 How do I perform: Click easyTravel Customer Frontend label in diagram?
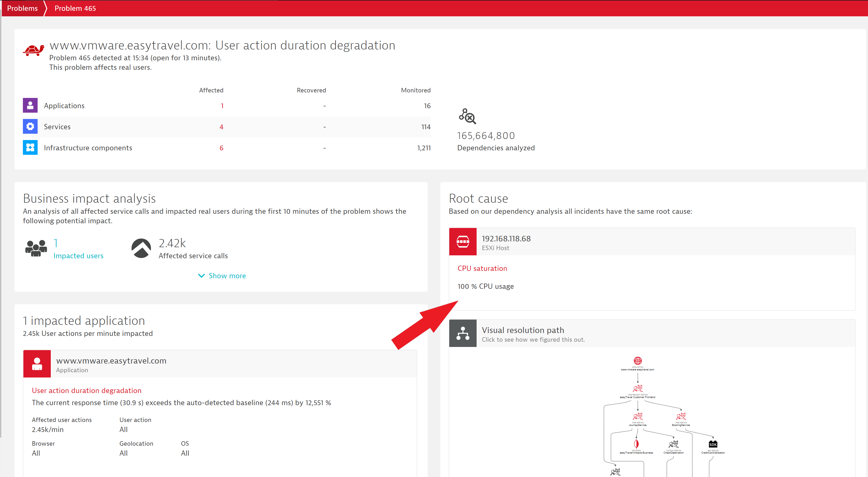638,397
